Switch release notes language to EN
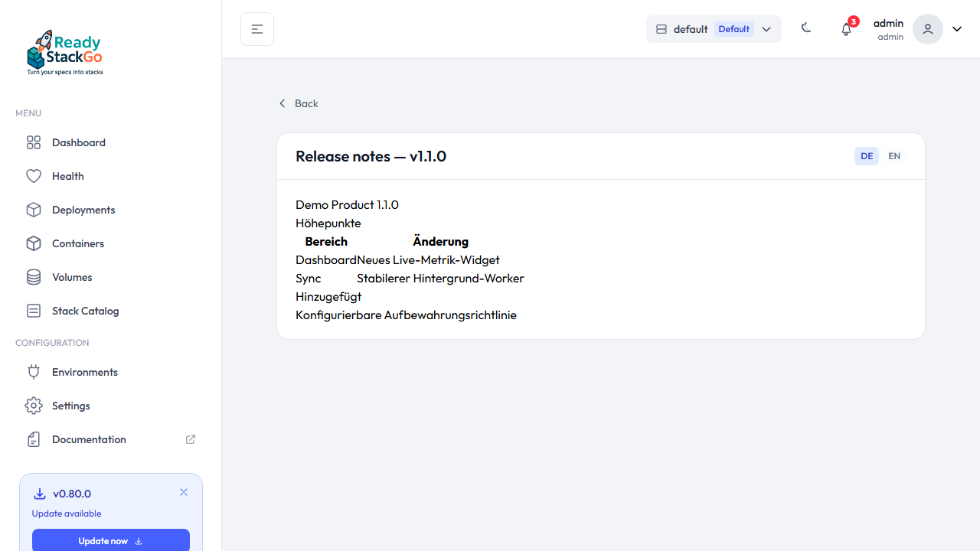This screenshot has width=980, height=551. coord(894,156)
